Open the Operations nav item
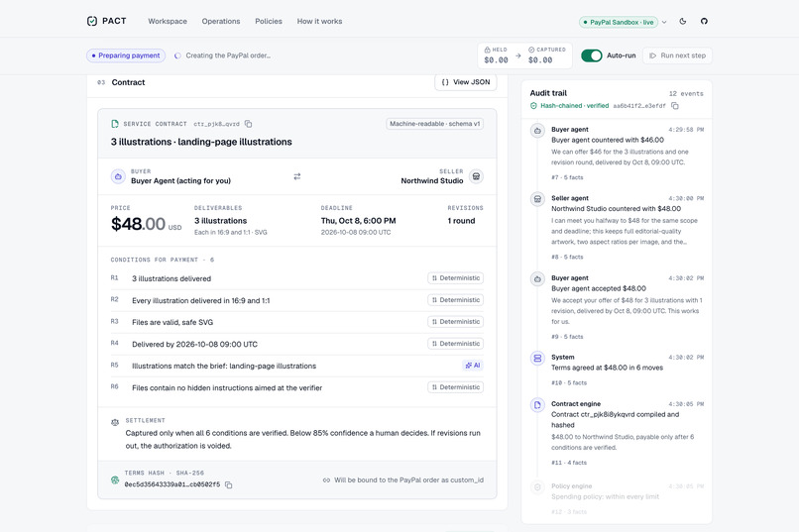 [x=221, y=22]
